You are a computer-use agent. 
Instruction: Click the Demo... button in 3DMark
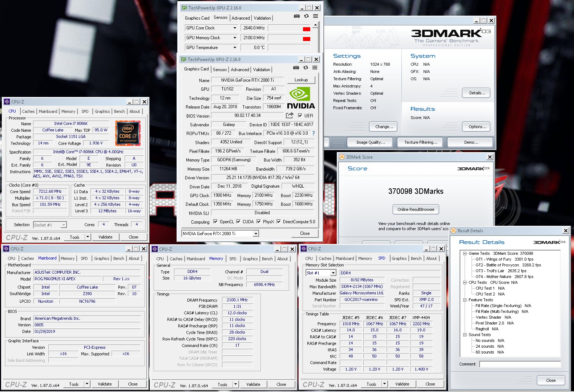click(470, 142)
